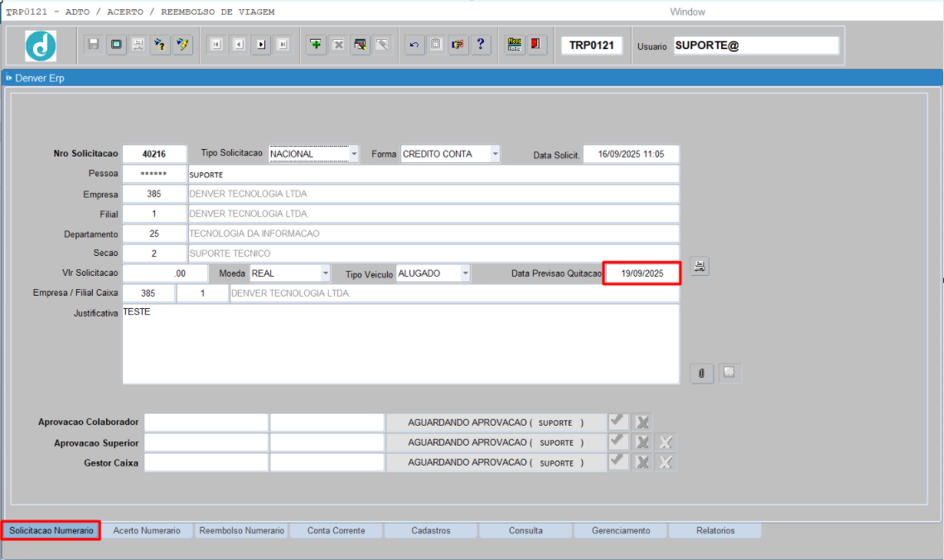Go to the next record arrow

[x=261, y=45]
